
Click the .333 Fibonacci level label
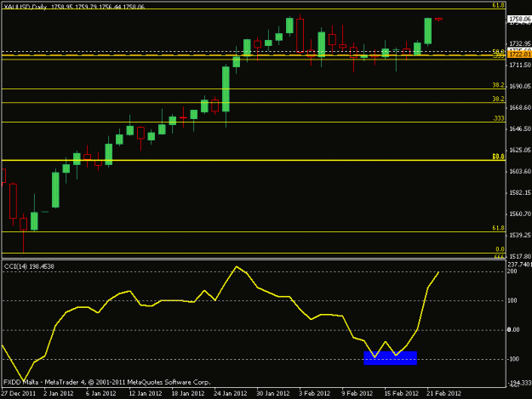click(x=499, y=118)
